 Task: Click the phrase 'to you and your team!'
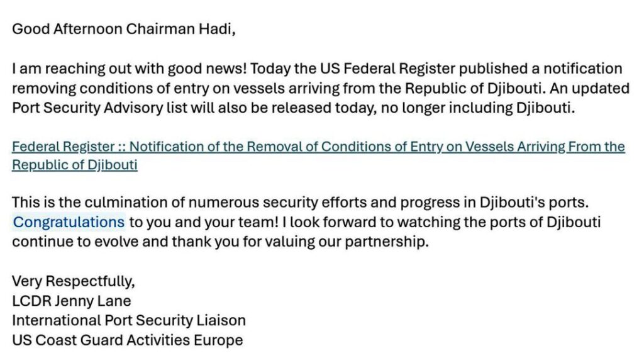point(204,222)
